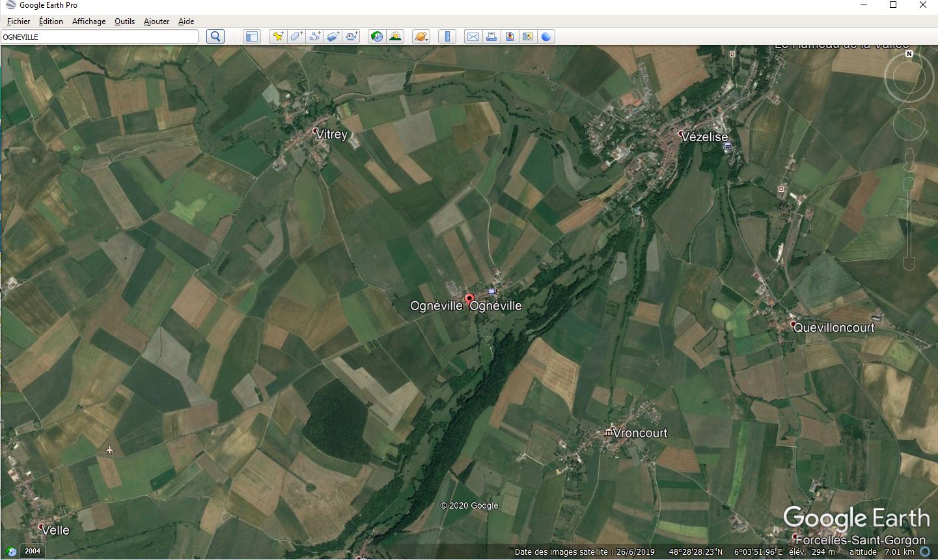The image size is (938, 560).
Task: Click the zoom-out end of slider
Action: coord(909,263)
